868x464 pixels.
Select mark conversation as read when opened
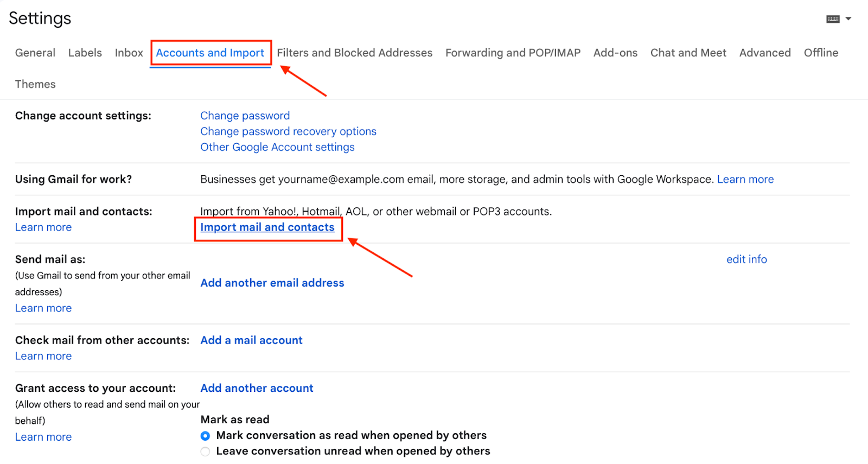205,435
